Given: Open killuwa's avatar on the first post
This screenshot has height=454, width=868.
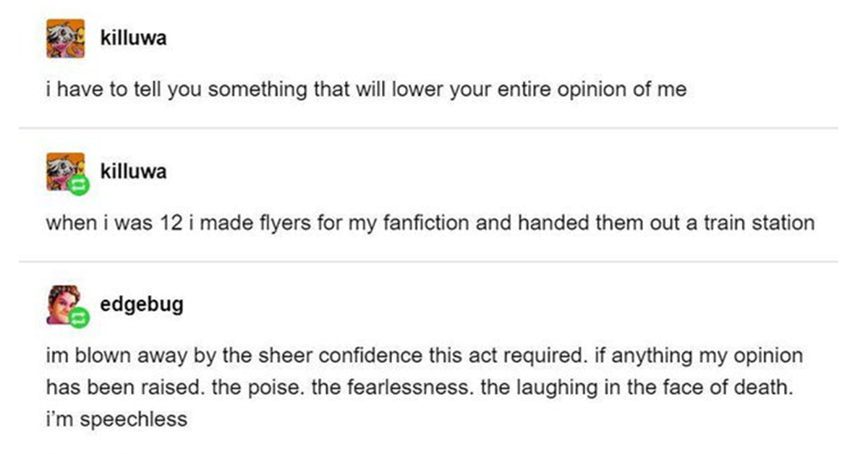Looking at the screenshot, I should tap(66, 39).
